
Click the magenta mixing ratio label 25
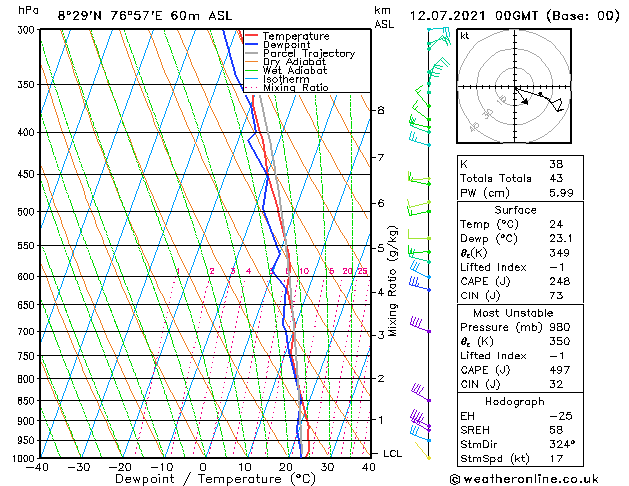point(363,271)
